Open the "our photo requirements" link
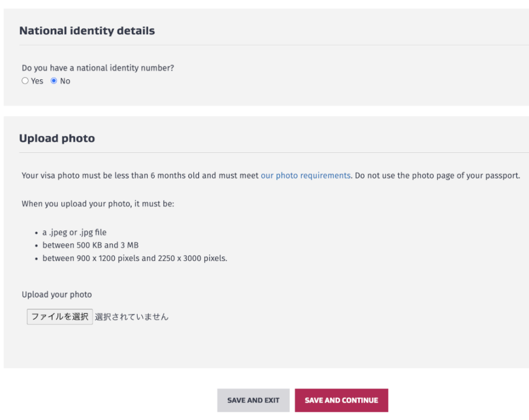The image size is (529, 420). coord(306,176)
